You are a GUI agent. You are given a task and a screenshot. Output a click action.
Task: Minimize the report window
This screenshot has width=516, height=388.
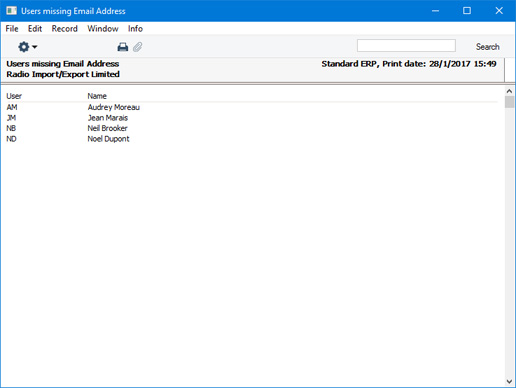[x=435, y=11]
